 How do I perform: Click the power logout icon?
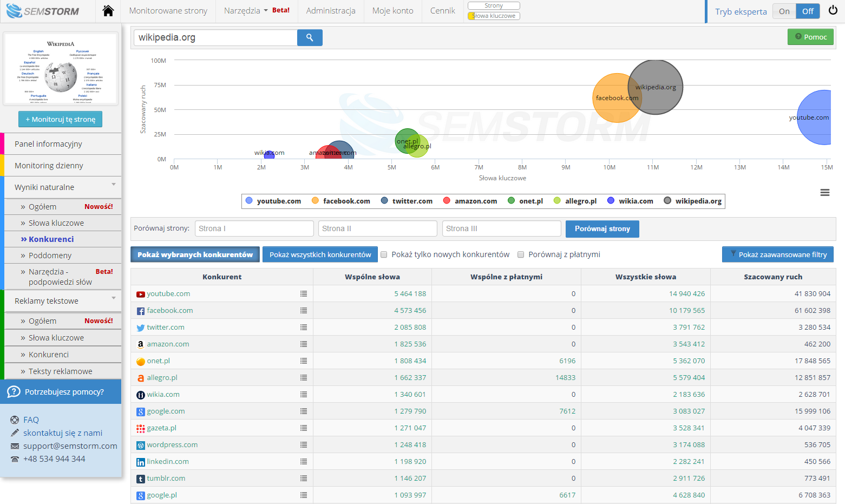(x=833, y=11)
